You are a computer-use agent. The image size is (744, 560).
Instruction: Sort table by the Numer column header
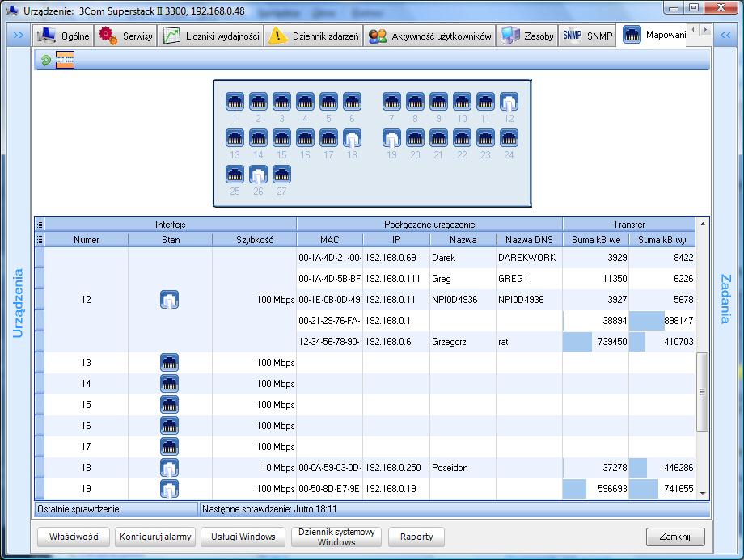(87, 240)
